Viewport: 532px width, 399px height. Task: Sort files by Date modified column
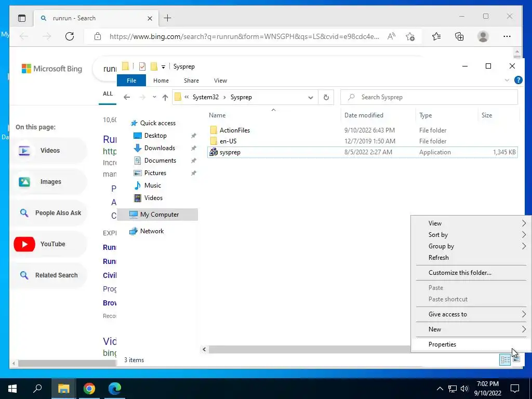(x=378, y=115)
